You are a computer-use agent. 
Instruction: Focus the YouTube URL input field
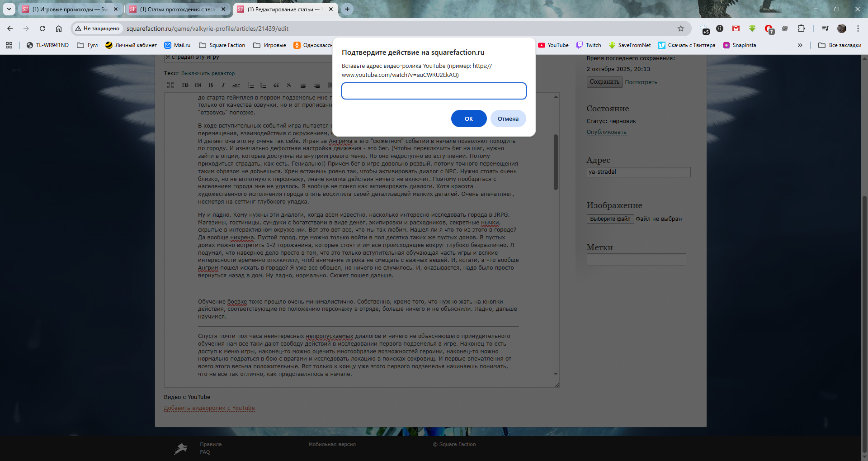[x=434, y=91]
